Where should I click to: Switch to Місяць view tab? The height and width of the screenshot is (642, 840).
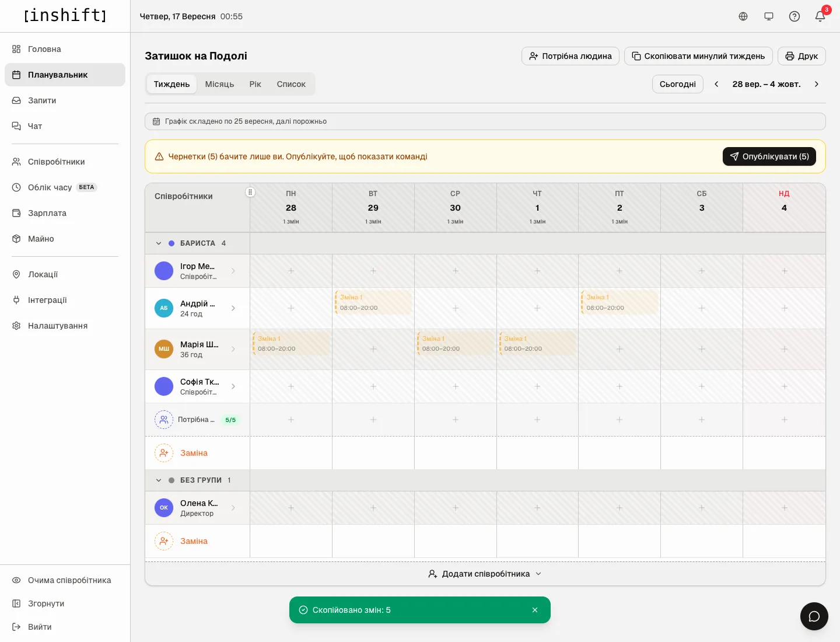[219, 84]
